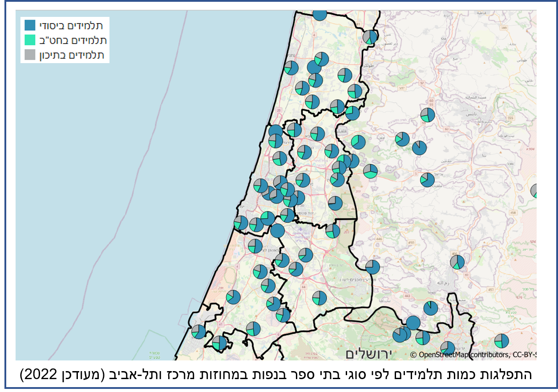Click the pie chart near route 203 shield
This screenshot has width=558, height=392.
click(332, 231)
